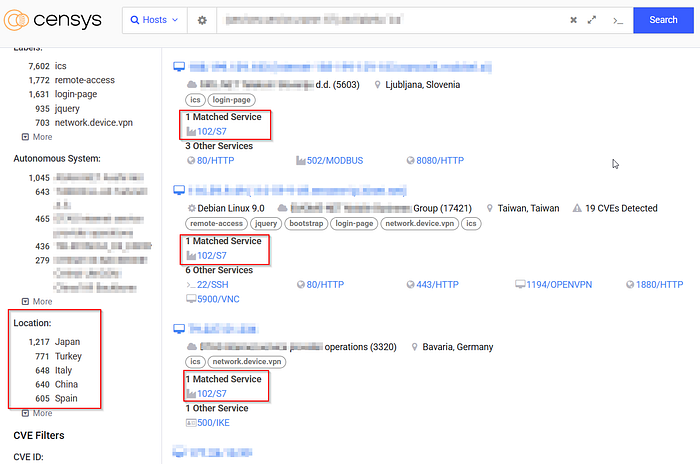Open the query terminal prompt icon
700x464 pixels.
pos(618,21)
